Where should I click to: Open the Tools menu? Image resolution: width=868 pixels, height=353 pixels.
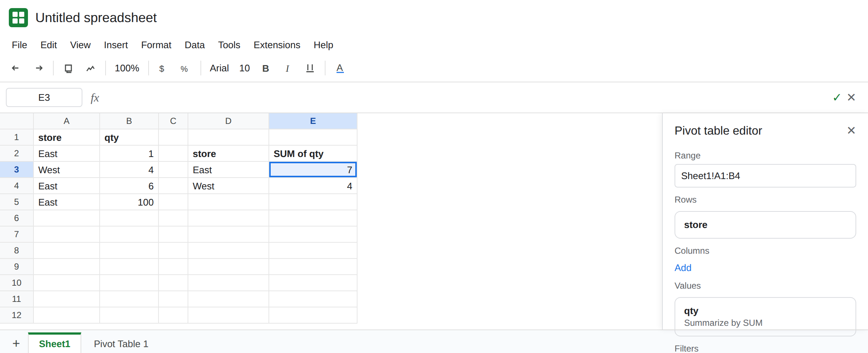[x=229, y=45]
